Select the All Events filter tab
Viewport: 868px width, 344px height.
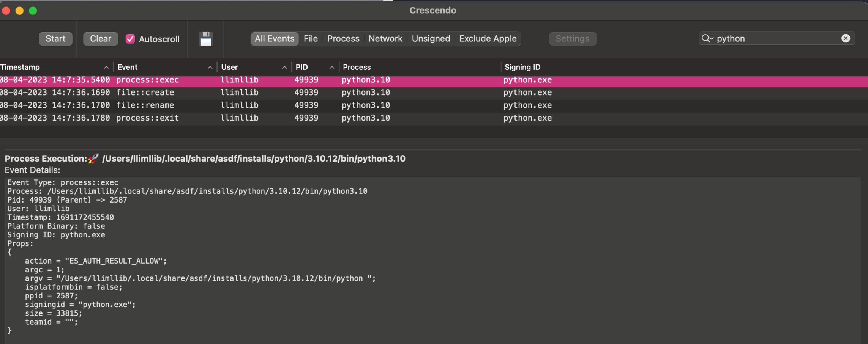click(x=274, y=39)
